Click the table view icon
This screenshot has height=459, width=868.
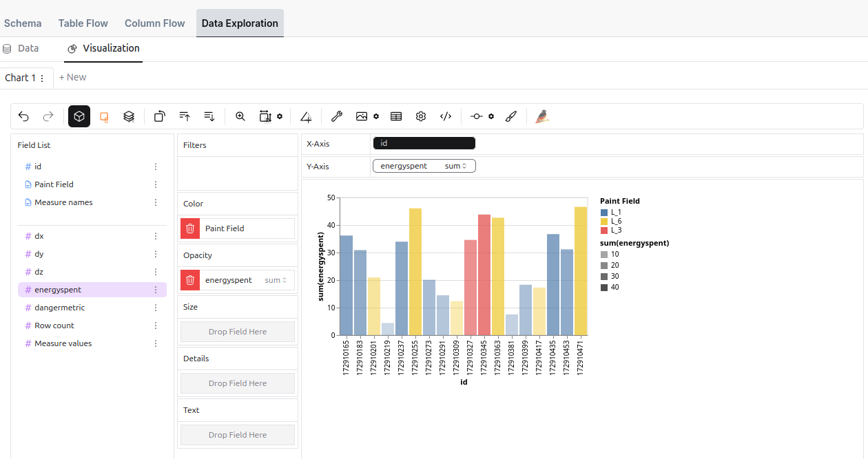396,116
